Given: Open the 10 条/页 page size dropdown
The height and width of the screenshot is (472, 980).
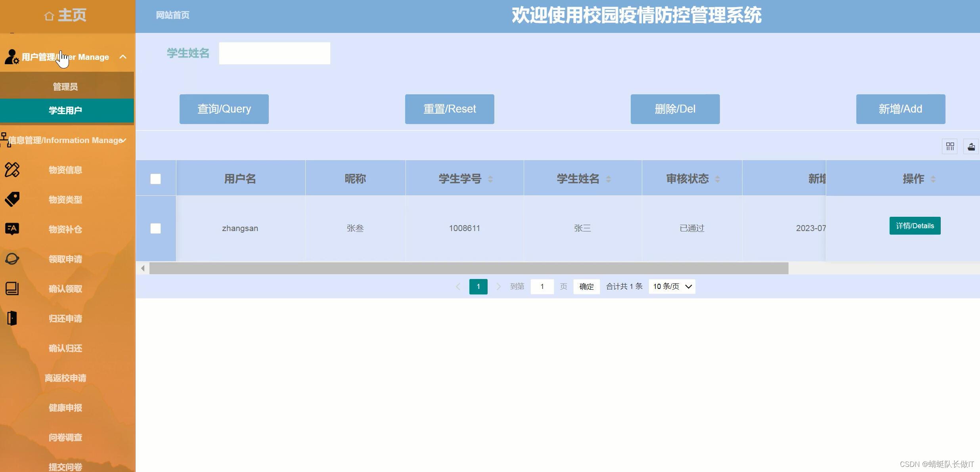Looking at the screenshot, I should click(x=672, y=287).
